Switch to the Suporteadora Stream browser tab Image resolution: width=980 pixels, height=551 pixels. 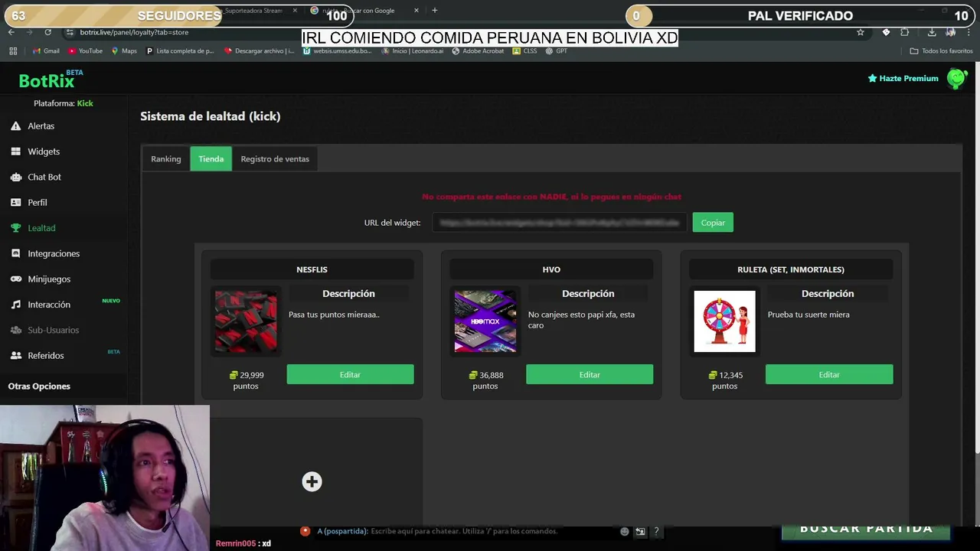253,11
